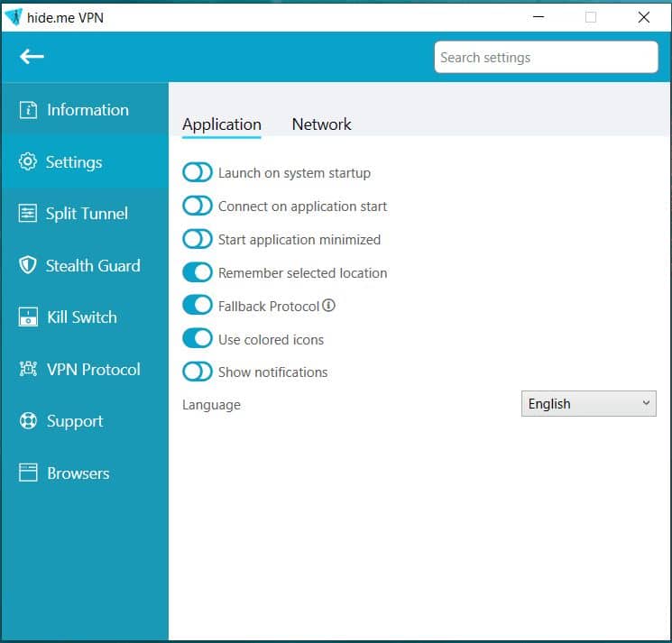The width and height of the screenshot is (672, 643).
Task: Click the Information page icon in sidebar
Action: [28, 110]
